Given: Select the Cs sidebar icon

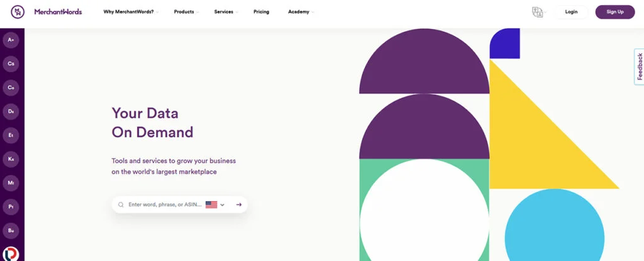Looking at the screenshot, I should click(11, 64).
